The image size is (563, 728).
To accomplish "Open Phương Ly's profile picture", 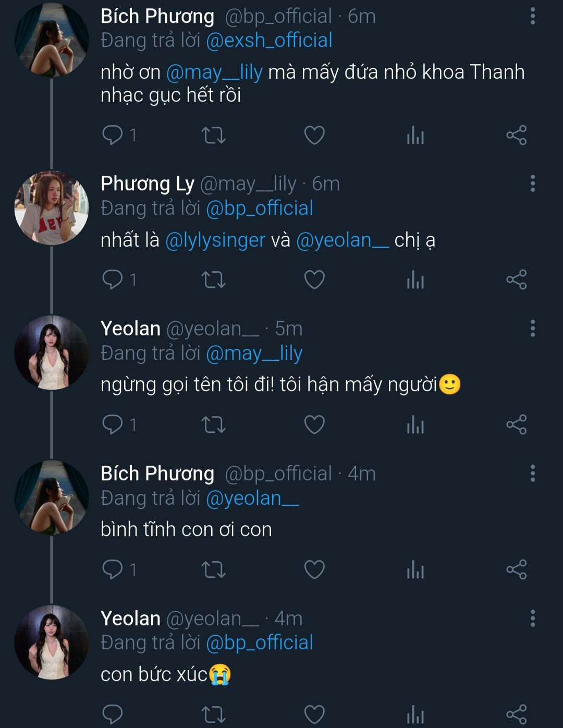I will (x=51, y=208).
